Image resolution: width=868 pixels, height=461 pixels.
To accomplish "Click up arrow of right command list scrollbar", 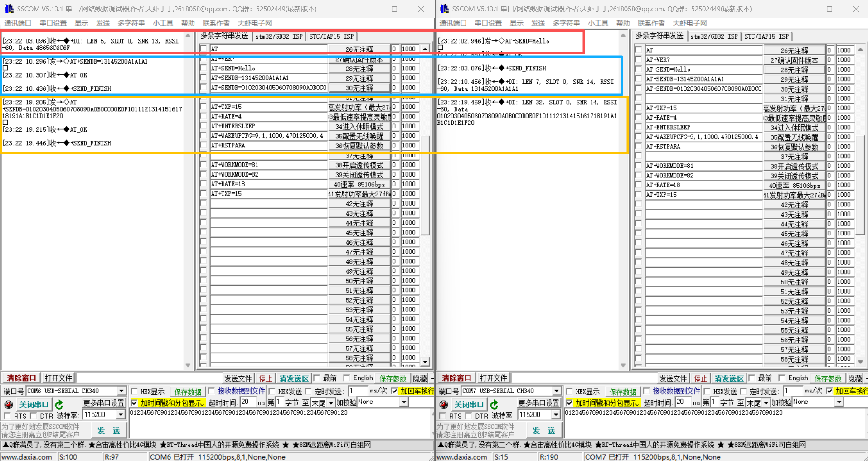I will point(860,49).
